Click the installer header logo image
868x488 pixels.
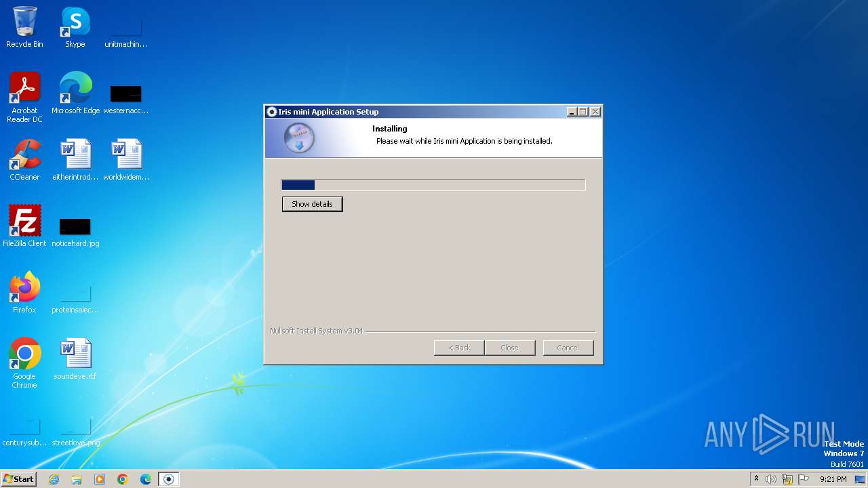tap(299, 138)
